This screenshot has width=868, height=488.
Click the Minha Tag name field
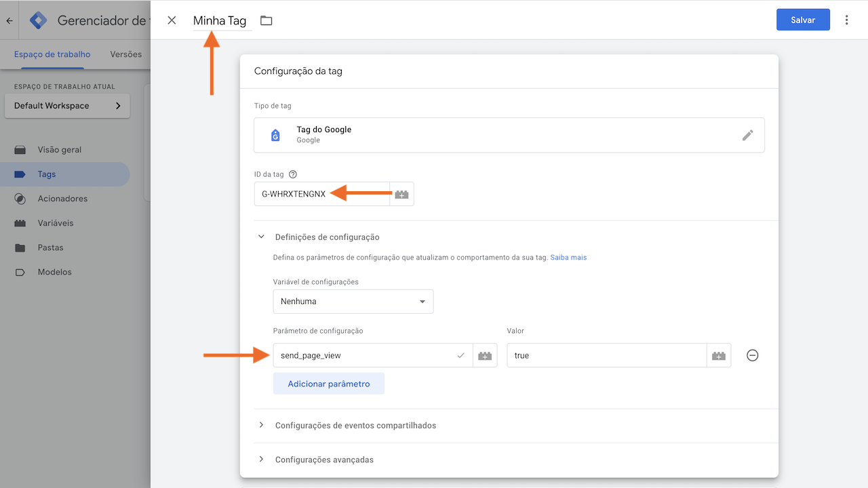pos(220,20)
